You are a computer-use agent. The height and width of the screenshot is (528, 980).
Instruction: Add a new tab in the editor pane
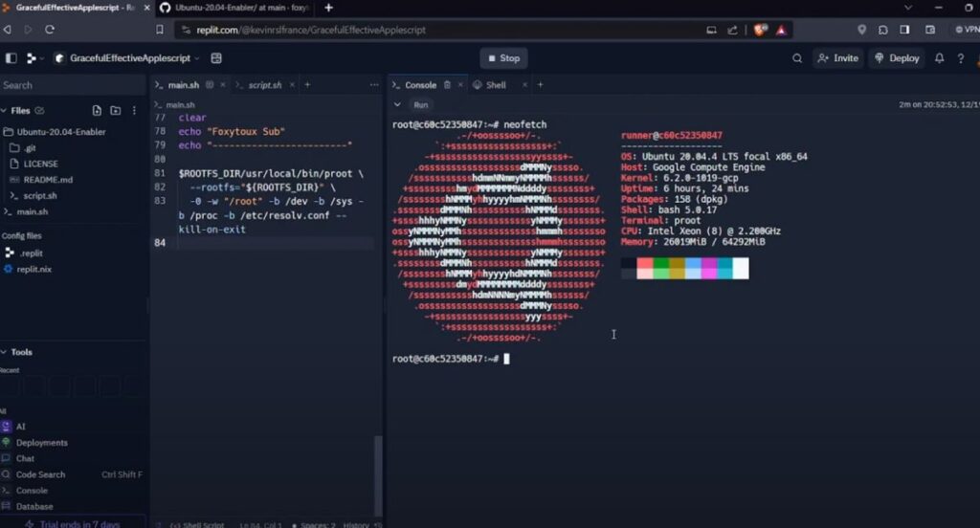click(x=307, y=85)
